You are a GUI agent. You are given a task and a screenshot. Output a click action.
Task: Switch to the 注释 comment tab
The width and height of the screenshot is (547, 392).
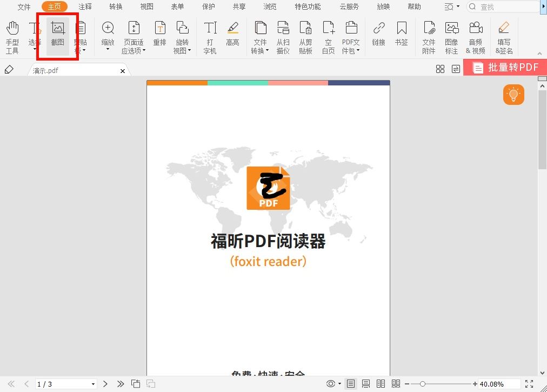pyautogui.click(x=85, y=6)
